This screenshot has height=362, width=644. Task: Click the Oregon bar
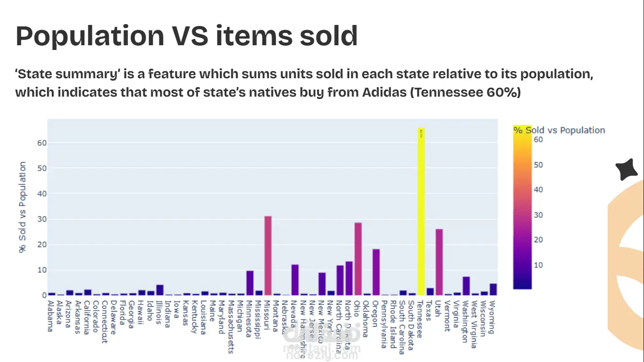pos(376,272)
